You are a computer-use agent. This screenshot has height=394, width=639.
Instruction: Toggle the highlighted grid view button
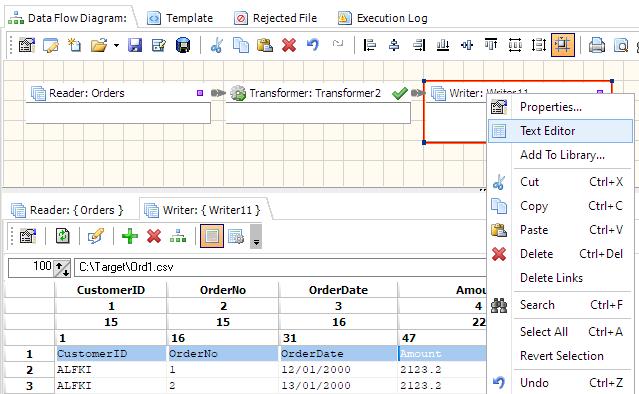point(212,236)
